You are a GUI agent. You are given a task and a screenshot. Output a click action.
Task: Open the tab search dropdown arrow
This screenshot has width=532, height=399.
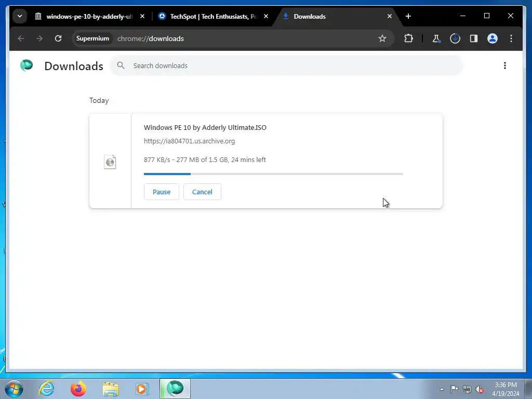tap(20, 16)
